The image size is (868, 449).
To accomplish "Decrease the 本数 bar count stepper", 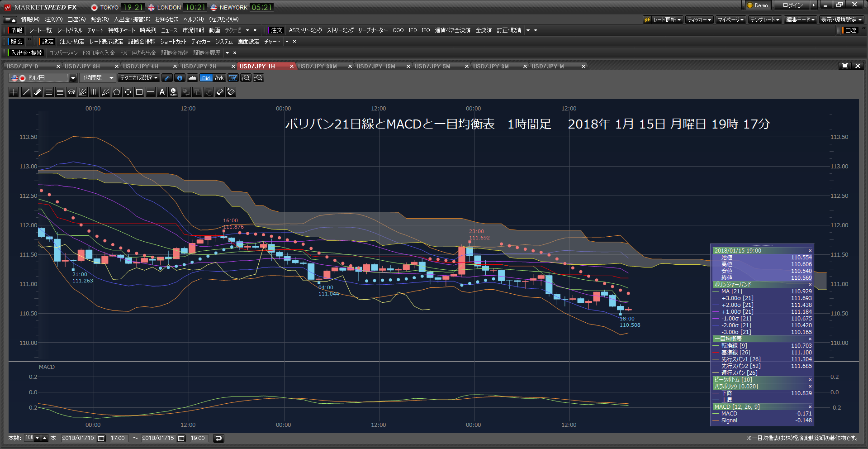I will [37, 438].
